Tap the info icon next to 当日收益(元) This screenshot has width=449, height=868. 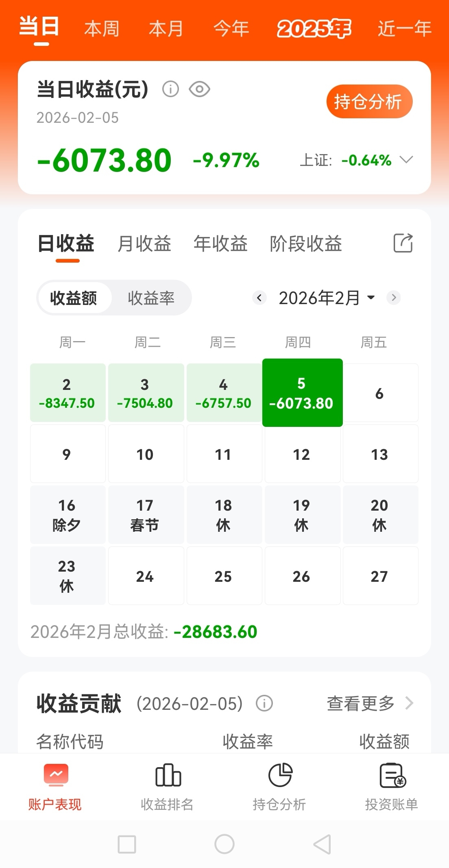point(171,89)
